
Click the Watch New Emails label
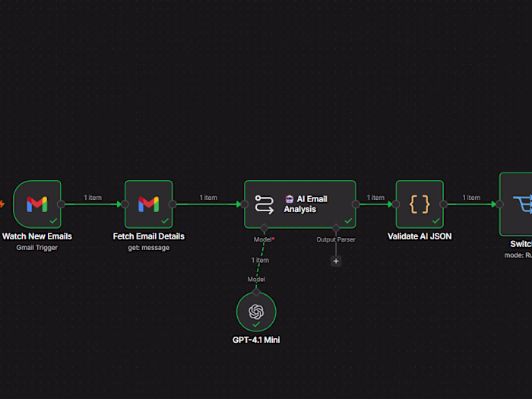coord(37,236)
